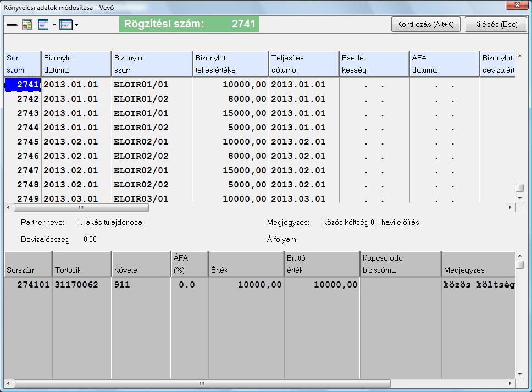
Task: Select document number ELOIR01/02 in row 2742
Action: [141, 99]
